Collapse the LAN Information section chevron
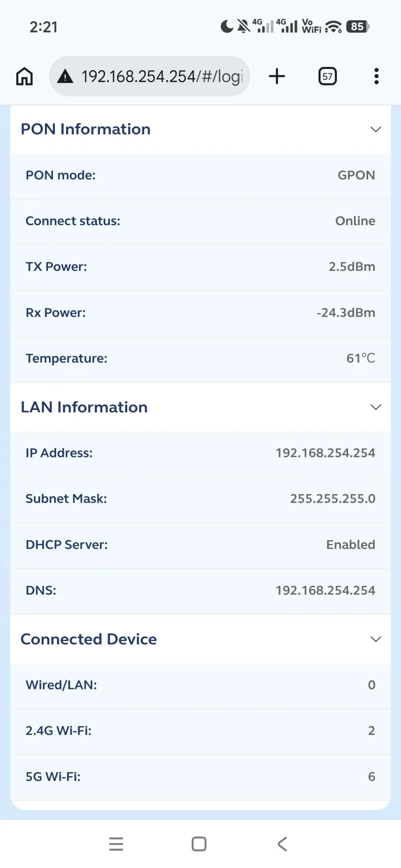401x868 pixels. click(376, 407)
